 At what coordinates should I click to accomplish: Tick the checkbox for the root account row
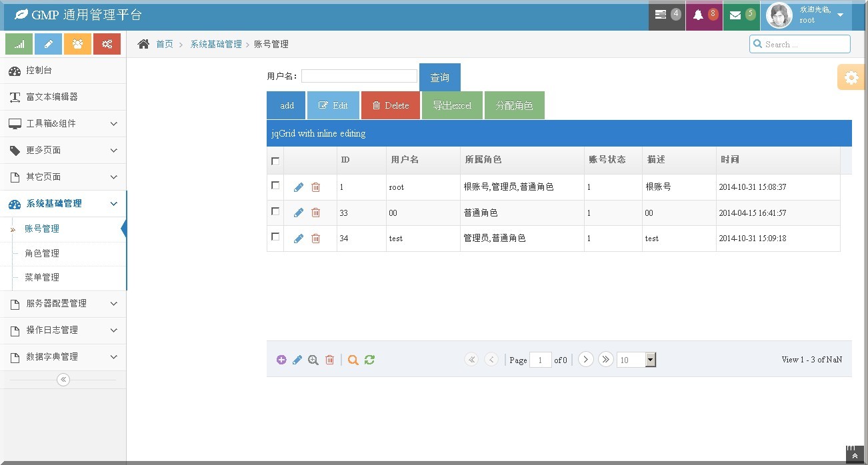point(275,186)
